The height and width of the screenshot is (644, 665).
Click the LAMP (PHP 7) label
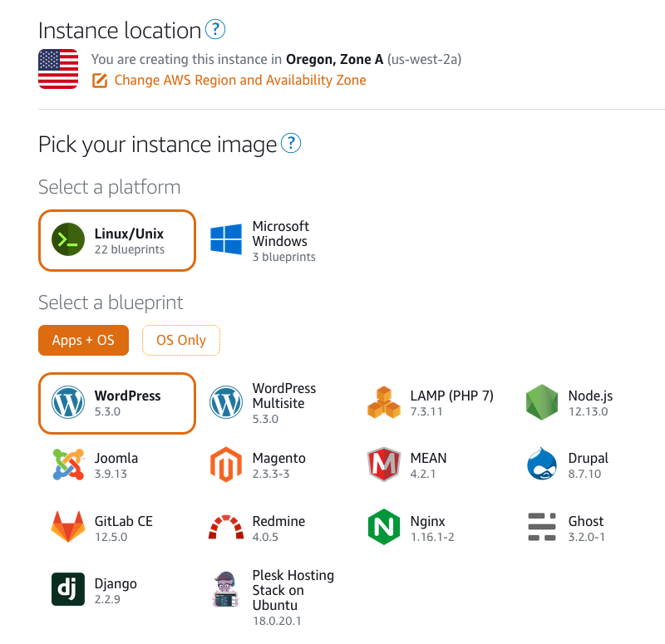451,396
